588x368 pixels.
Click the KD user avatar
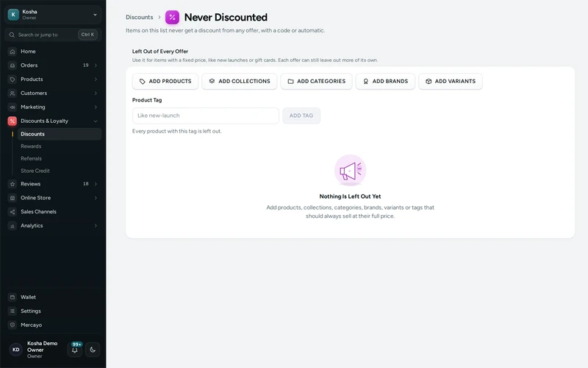pyautogui.click(x=16, y=350)
